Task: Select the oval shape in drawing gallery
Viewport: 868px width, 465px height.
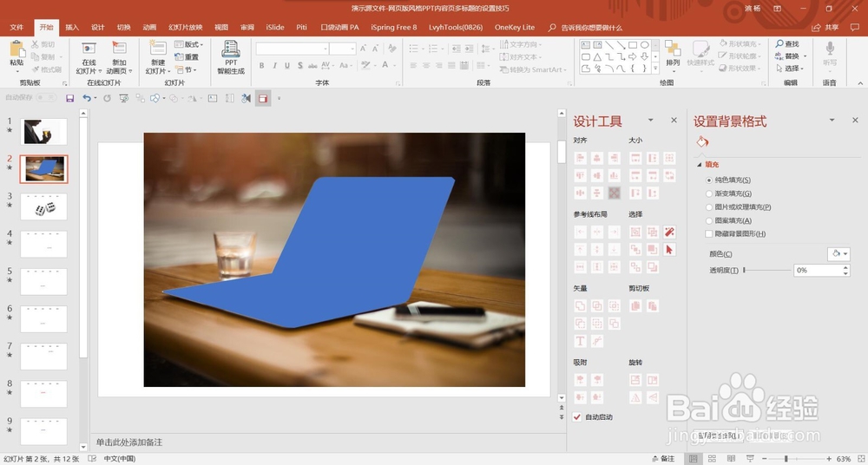Action: click(645, 45)
